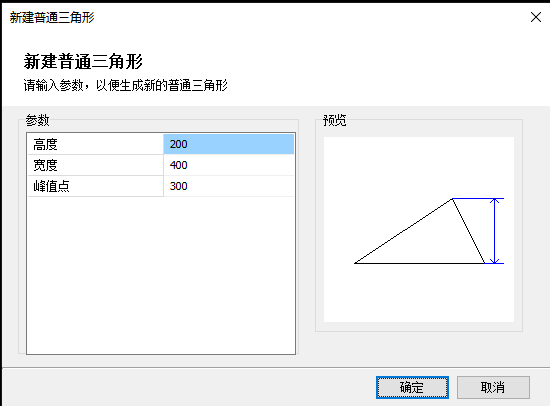The width and height of the screenshot is (550, 406).
Task: Click the triangle's long left slanted edge
Action: click(403, 231)
